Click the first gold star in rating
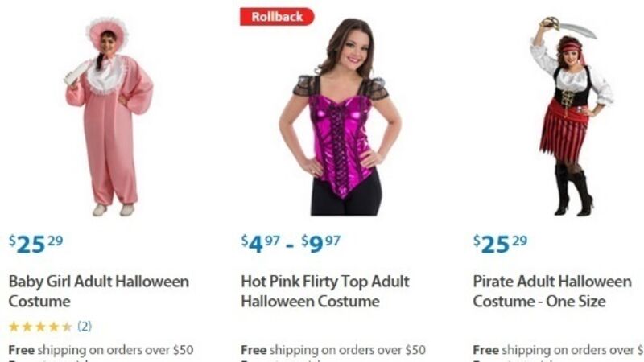Image resolution: width=644 pixels, height=362 pixels. tap(14, 327)
